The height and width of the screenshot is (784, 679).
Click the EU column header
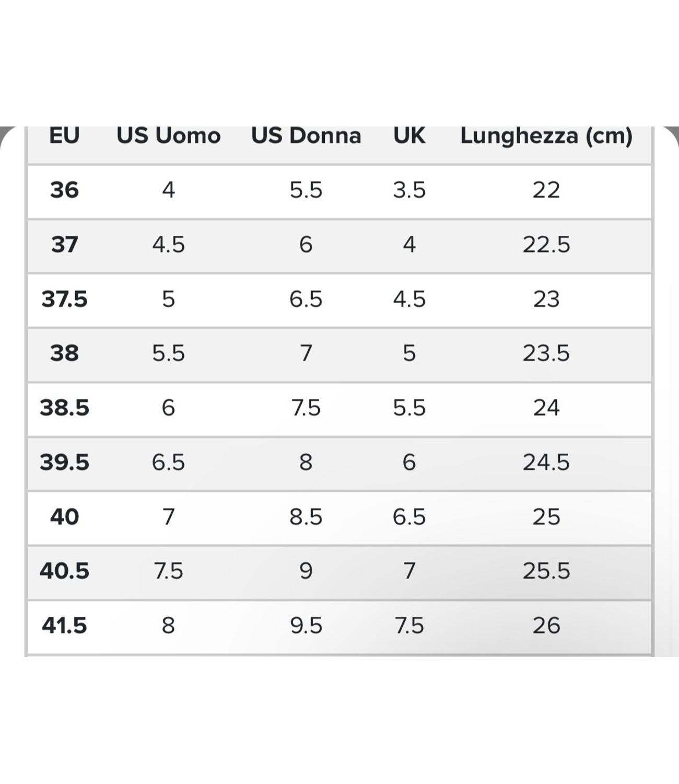point(64,136)
